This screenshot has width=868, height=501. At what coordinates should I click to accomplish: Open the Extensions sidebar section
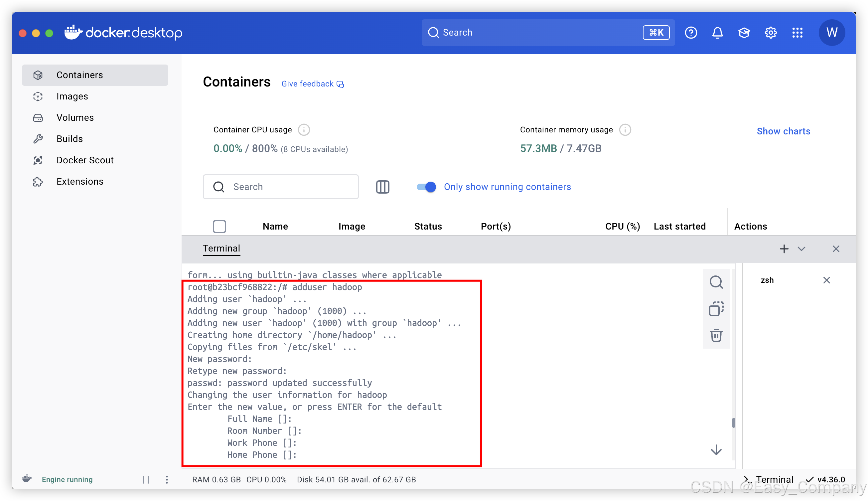tap(95, 182)
